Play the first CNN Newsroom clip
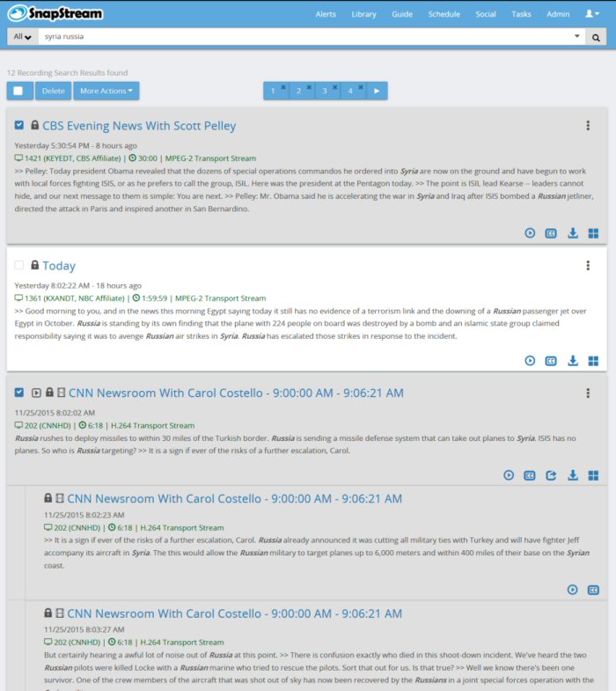The image size is (616, 691). pyautogui.click(x=509, y=475)
